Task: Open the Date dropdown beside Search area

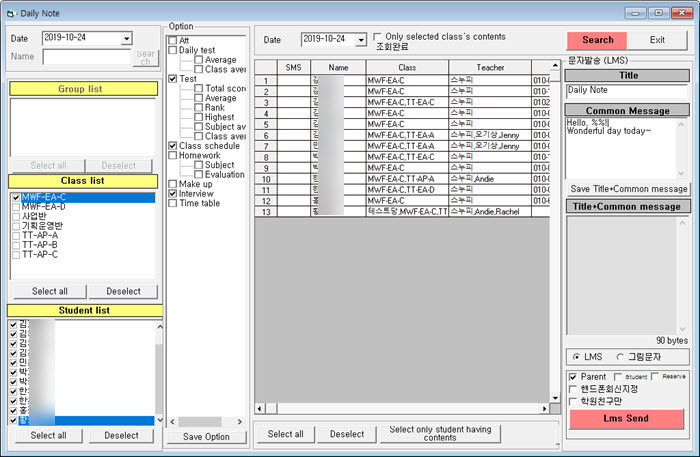Action: pyautogui.click(x=361, y=40)
